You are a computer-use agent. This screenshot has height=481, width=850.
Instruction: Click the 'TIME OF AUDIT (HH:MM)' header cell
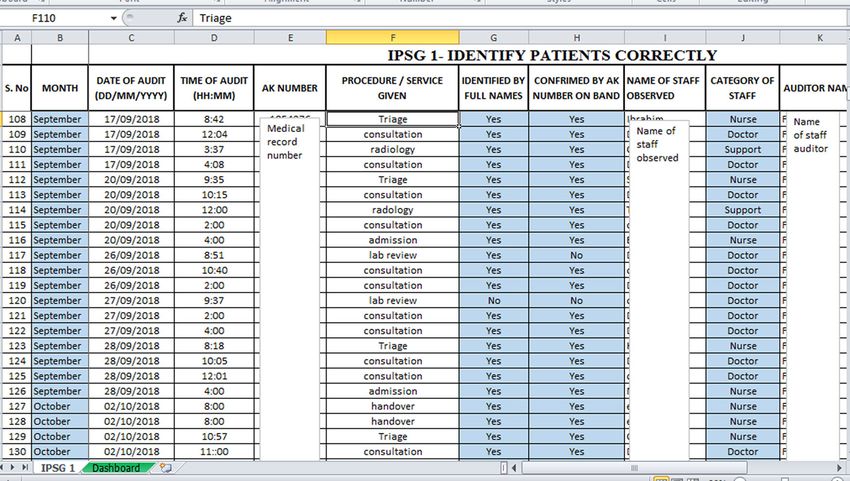point(214,88)
